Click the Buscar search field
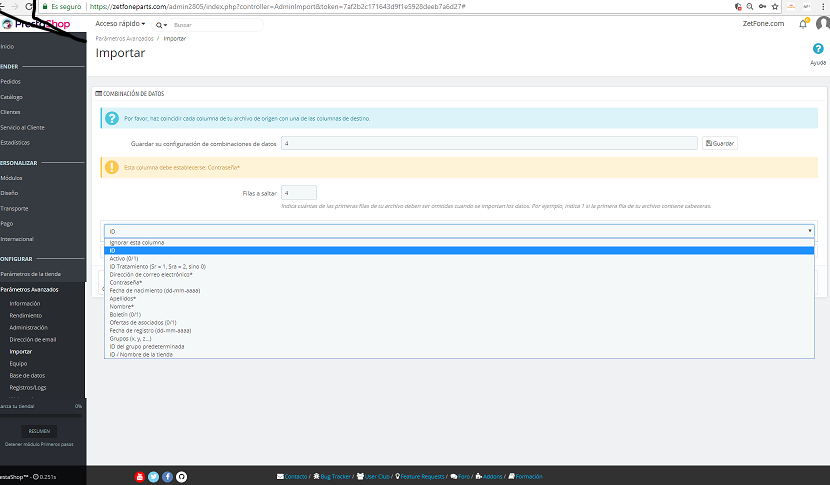 (x=217, y=25)
